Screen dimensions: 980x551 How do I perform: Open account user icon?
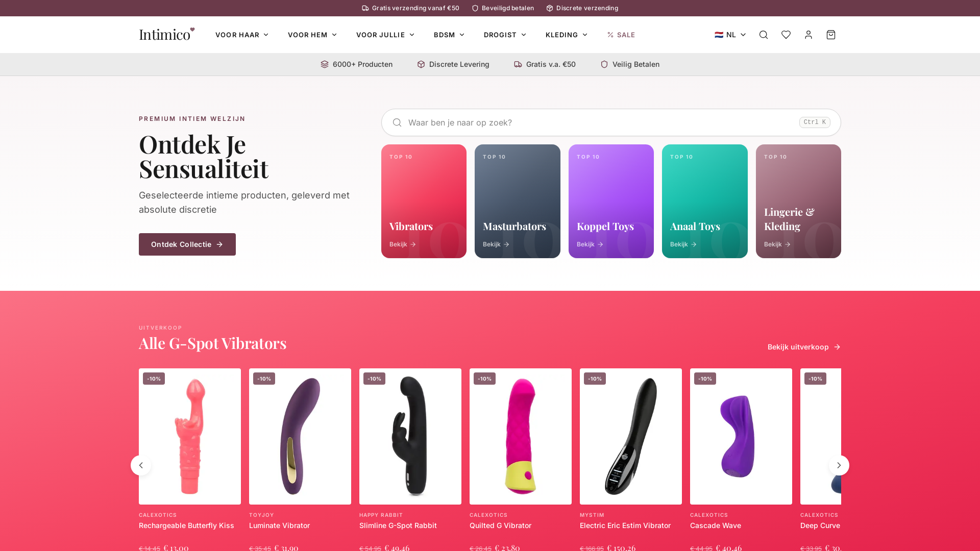click(x=808, y=35)
